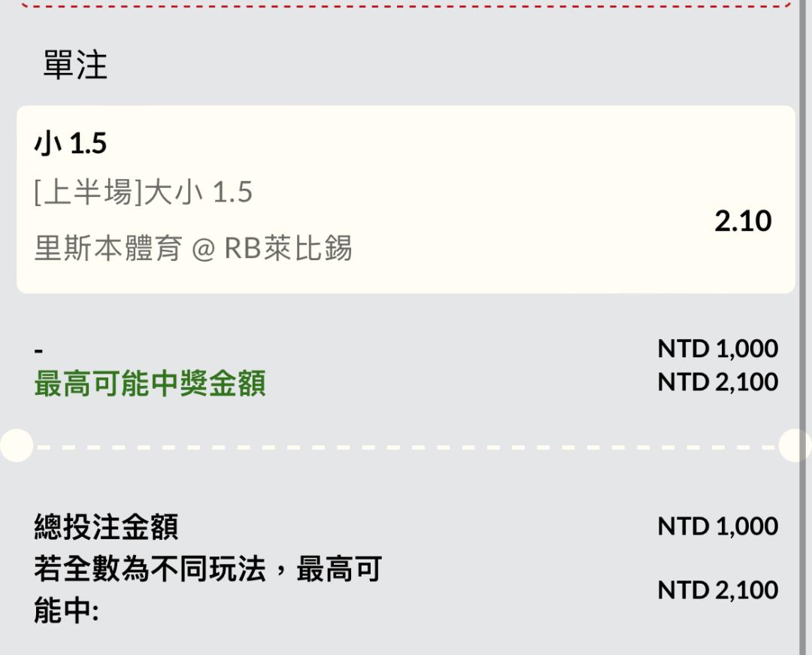Click the 最高可能中獎金額 green label

coord(150,384)
